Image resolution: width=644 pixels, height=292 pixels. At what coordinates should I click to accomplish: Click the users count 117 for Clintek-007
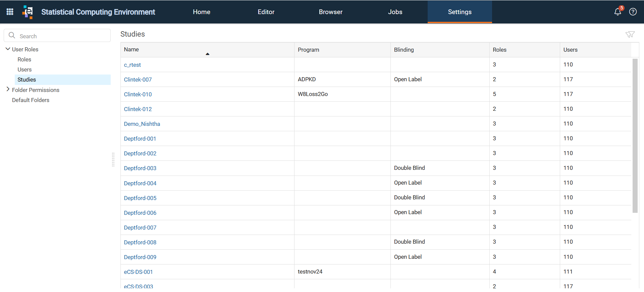point(568,79)
